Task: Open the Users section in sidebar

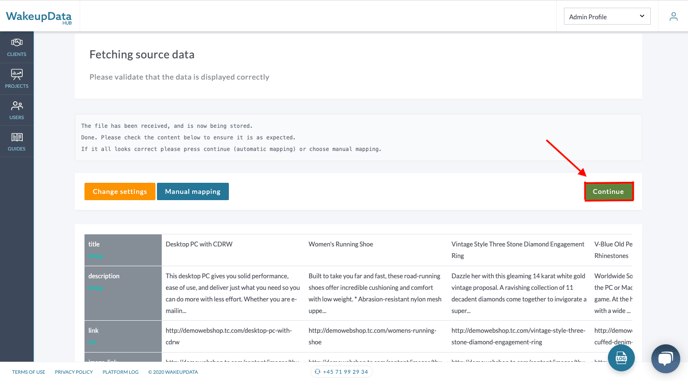Action: pos(17,110)
